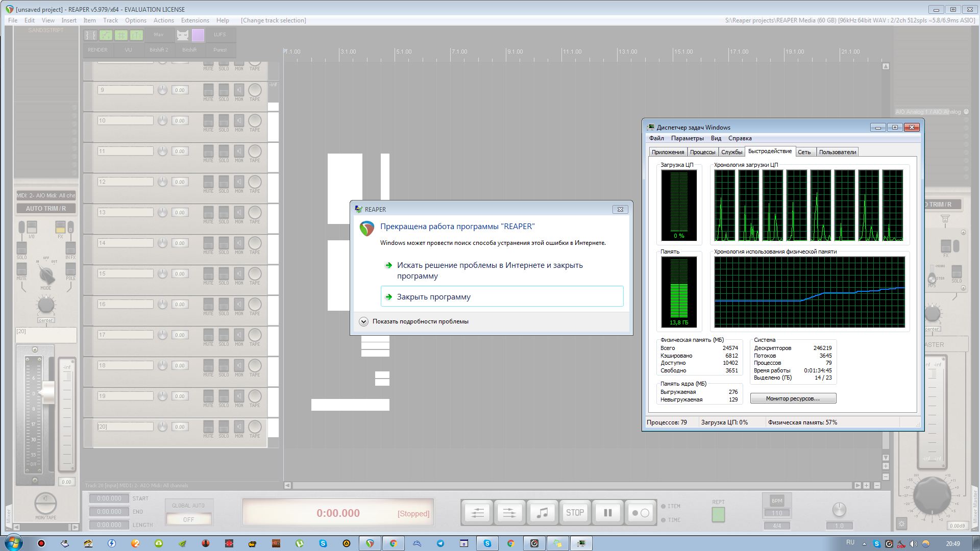Open the Extensions menu in REAPER
980x551 pixels.
point(195,20)
